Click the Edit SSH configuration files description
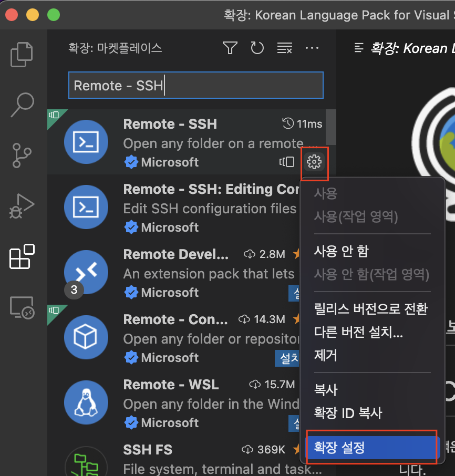Image resolution: width=455 pixels, height=476 pixels. [x=210, y=209]
